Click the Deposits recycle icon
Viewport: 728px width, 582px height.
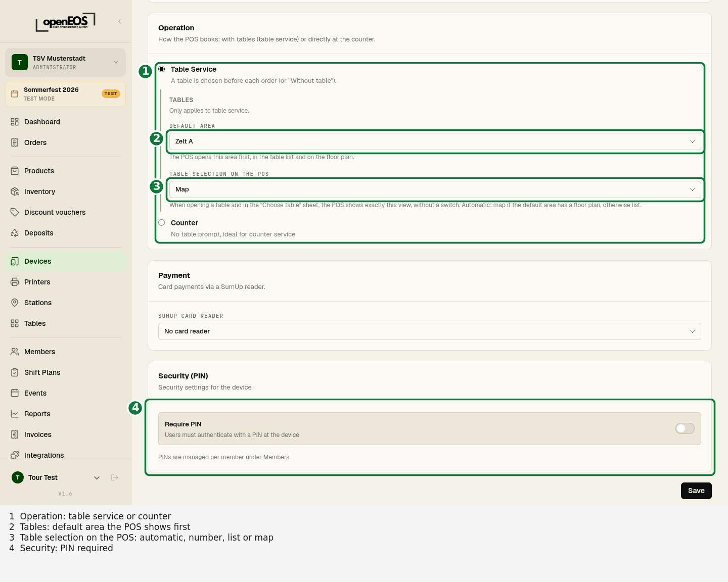15,233
